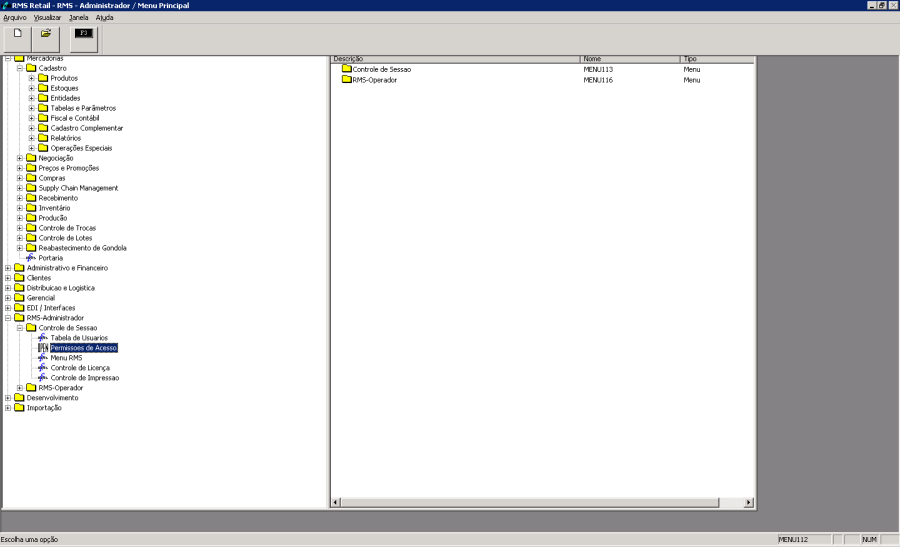Viewport: 900px width, 547px height.
Task: Expand the Clientes tree node
Action: [8, 278]
